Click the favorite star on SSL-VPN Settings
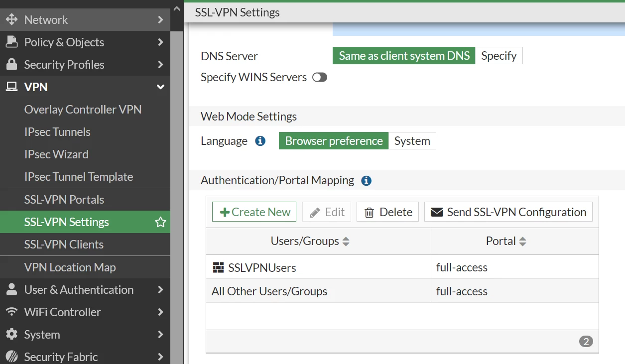 click(x=160, y=222)
